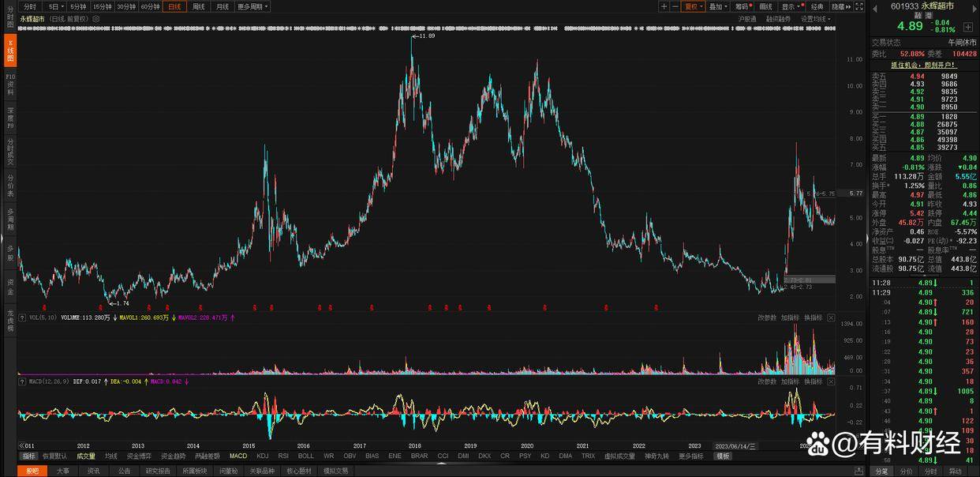980x477 pixels.
Task: Select the OBV indicator
Action: tap(350, 456)
